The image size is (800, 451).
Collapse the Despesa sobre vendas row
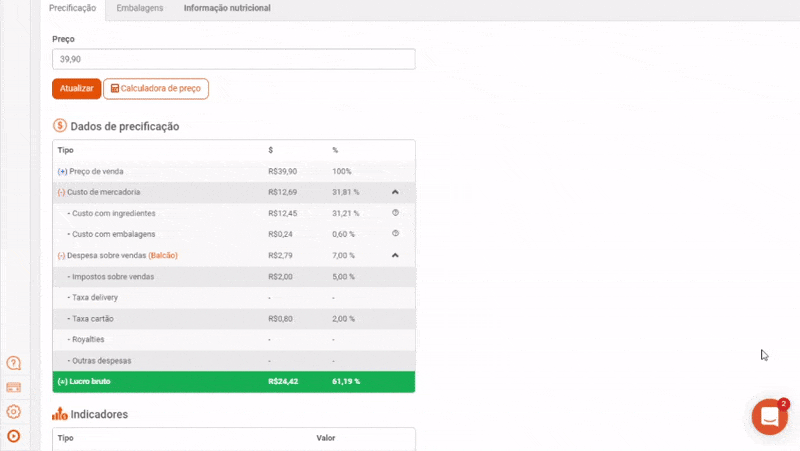click(x=395, y=255)
